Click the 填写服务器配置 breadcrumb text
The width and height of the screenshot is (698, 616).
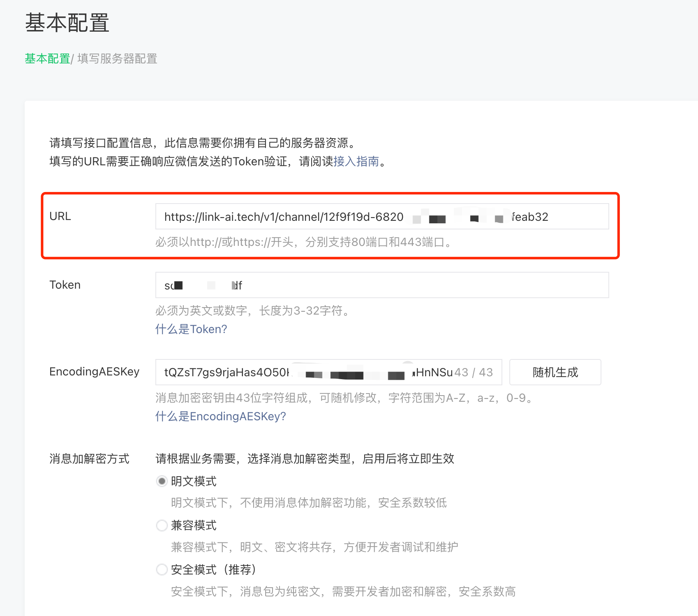(117, 59)
